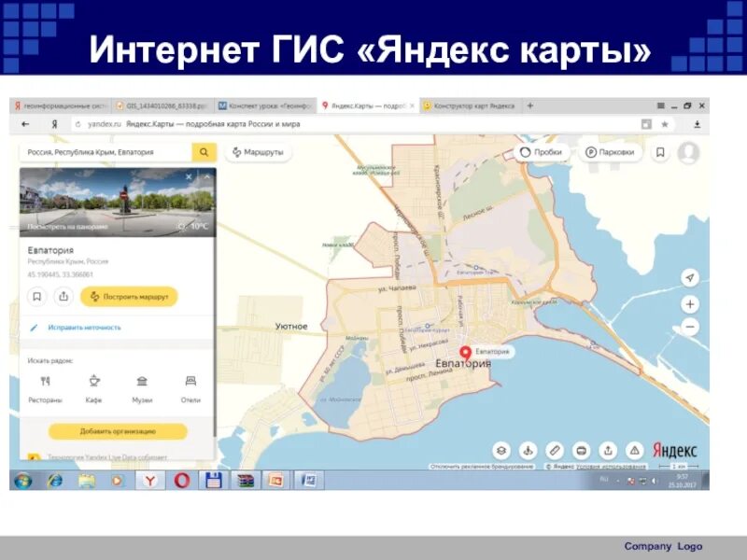The height and width of the screenshot is (560, 747).
Task: Open bookmarks icon at top right of map
Action: pyautogui.click(x=660, y=152)
